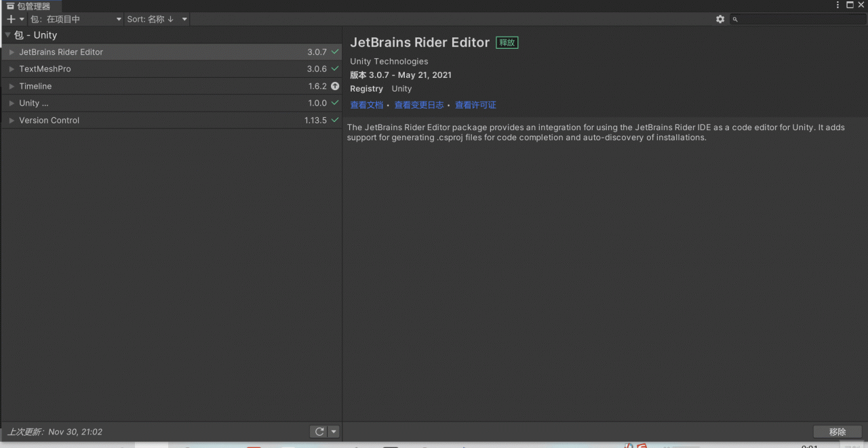The width and height of the screenshot is (868, 448).
Task: Click the package search field
Action: [798, 19]
